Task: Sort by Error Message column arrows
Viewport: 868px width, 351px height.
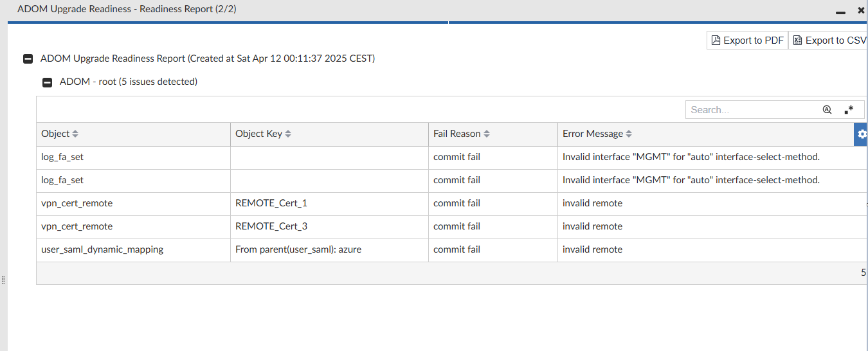Action: [629, 134]
